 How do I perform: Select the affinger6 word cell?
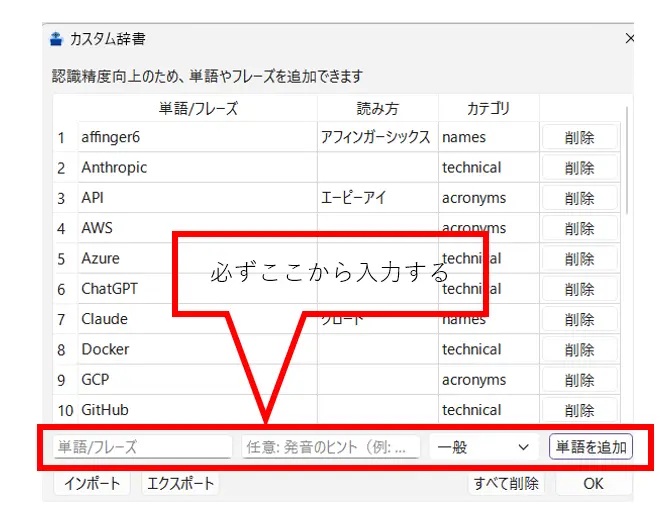pyautogui.click(x=198, y=137)
